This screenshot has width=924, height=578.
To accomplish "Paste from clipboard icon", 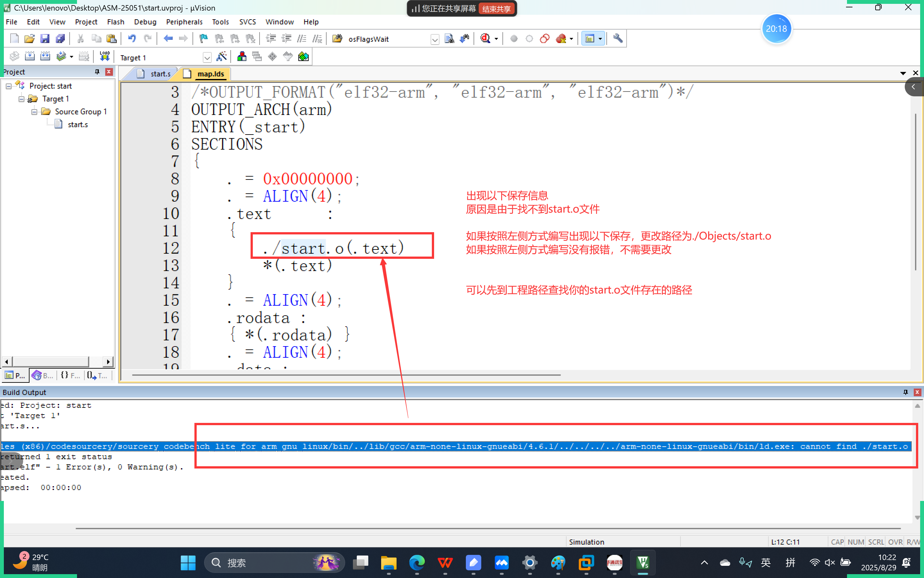I will (112, 39).
